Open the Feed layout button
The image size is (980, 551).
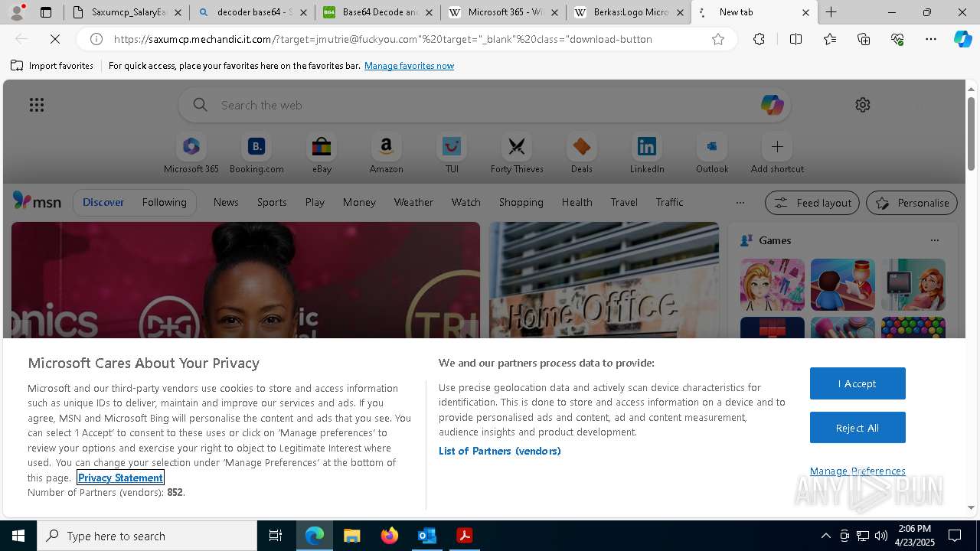pyautogui.click(x=812, y=203)
